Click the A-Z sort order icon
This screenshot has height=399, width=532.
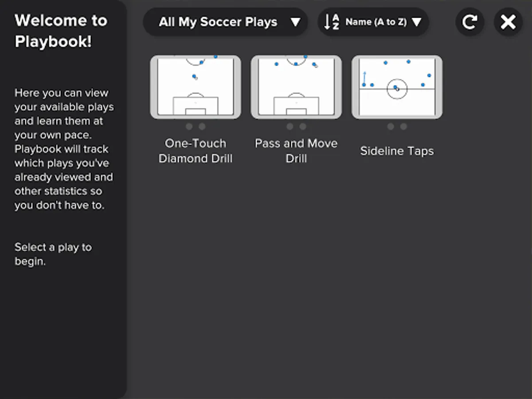point(332,22)
